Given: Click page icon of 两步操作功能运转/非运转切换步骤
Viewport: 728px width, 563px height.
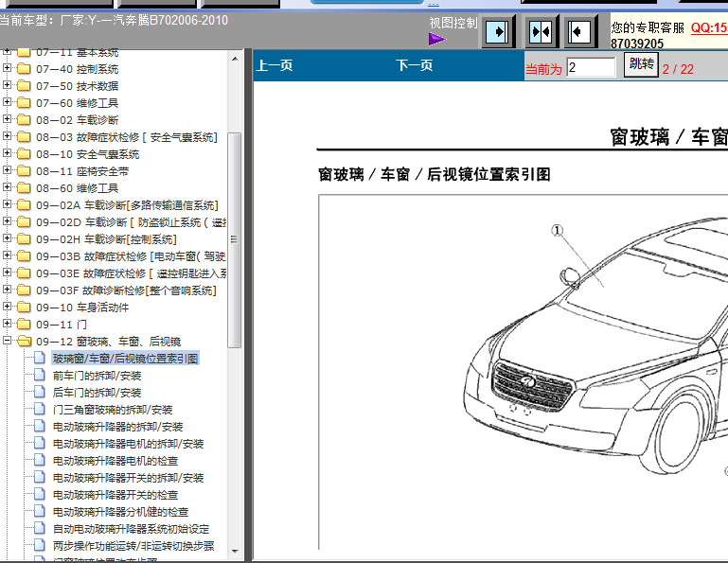Looking at the screenshot, I should (x=40, y=545).
